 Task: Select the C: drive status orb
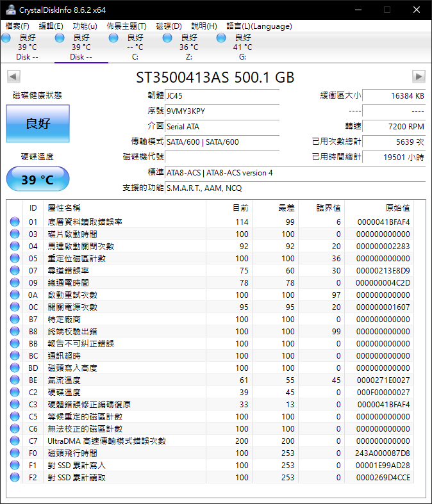tap(113, 38)
